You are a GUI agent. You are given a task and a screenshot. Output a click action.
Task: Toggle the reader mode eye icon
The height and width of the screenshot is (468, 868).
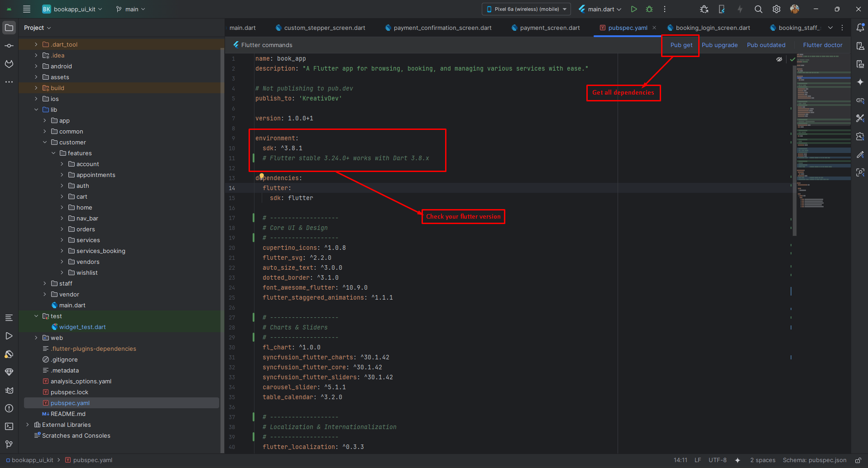coord(779,59)
